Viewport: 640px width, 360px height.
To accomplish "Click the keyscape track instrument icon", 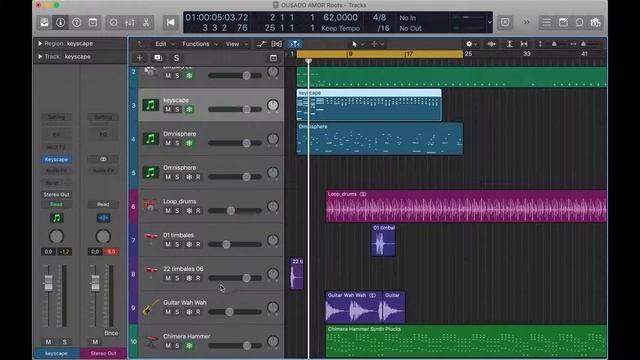I will (x=151, y=105).
